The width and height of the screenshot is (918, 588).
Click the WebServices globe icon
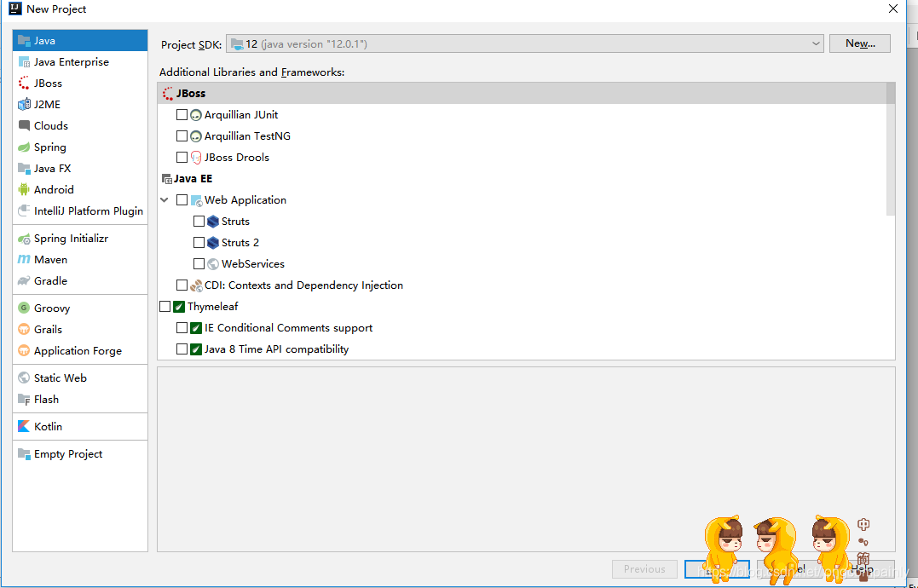click(x=213, y=264)
